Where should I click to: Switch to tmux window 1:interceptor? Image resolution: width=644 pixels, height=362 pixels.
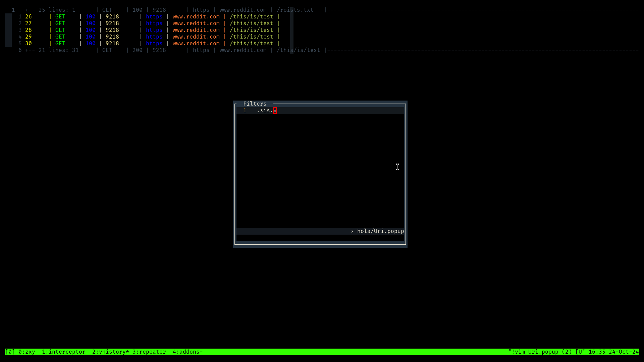63,352
